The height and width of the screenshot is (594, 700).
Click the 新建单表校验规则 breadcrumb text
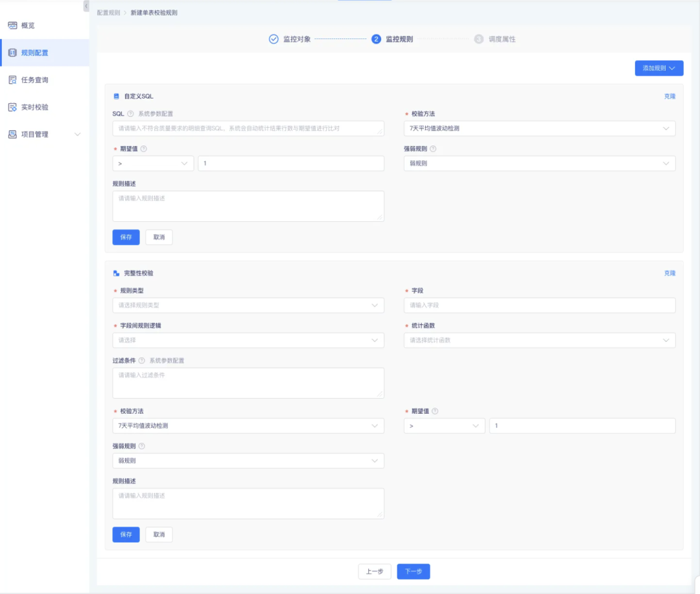click(x=154, y=12)
